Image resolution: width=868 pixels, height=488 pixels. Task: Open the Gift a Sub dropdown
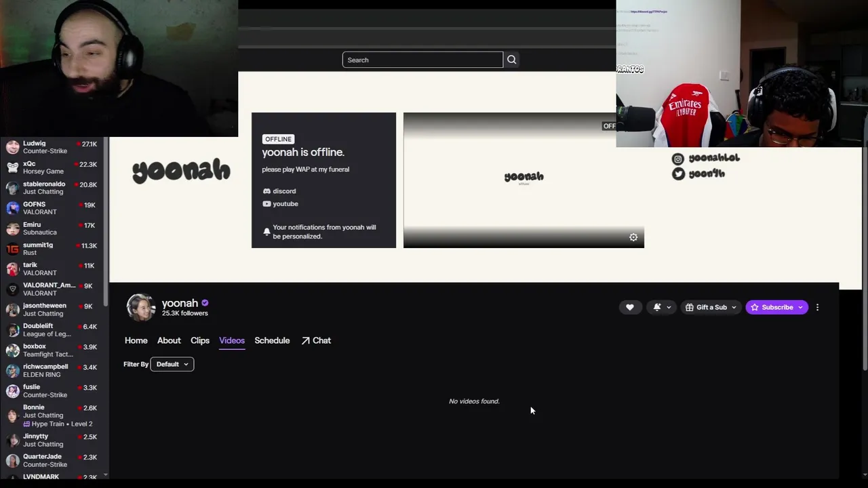(x=711, y=307)
